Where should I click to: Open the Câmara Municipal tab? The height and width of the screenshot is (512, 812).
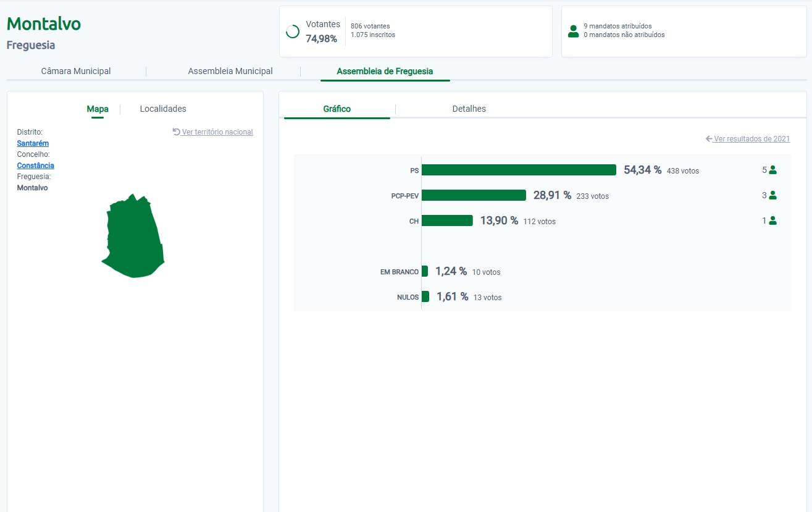[76, 71]
